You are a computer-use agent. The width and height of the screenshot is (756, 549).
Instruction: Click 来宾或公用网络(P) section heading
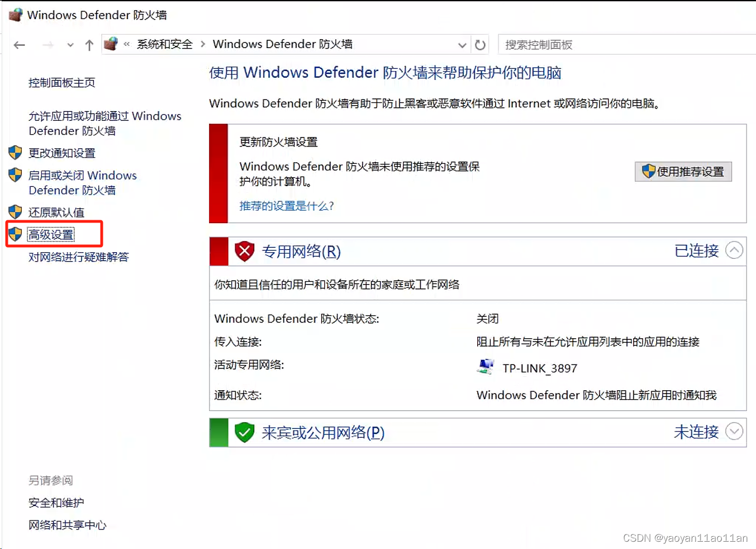pyautogui.click(x=323, y=433)
